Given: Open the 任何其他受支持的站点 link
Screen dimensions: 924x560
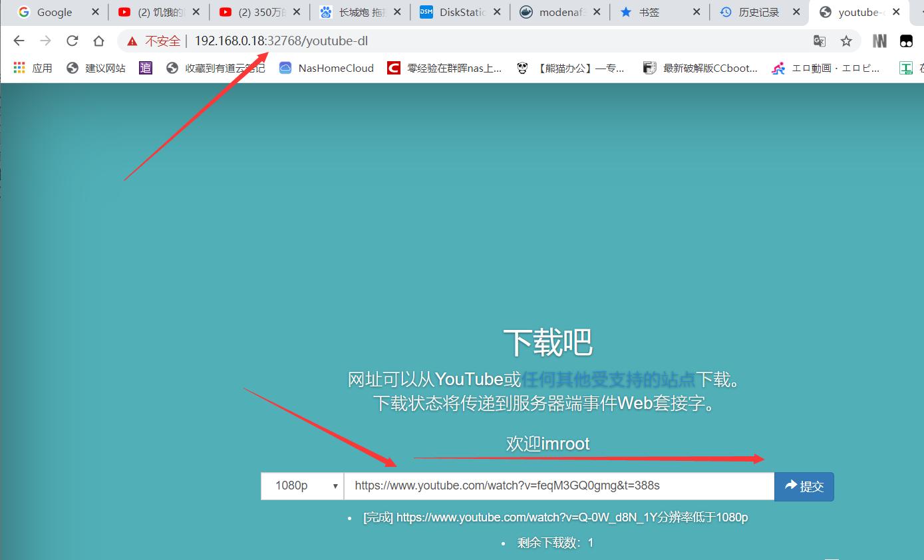Looking at the screenshot, I should click(609, 379).
